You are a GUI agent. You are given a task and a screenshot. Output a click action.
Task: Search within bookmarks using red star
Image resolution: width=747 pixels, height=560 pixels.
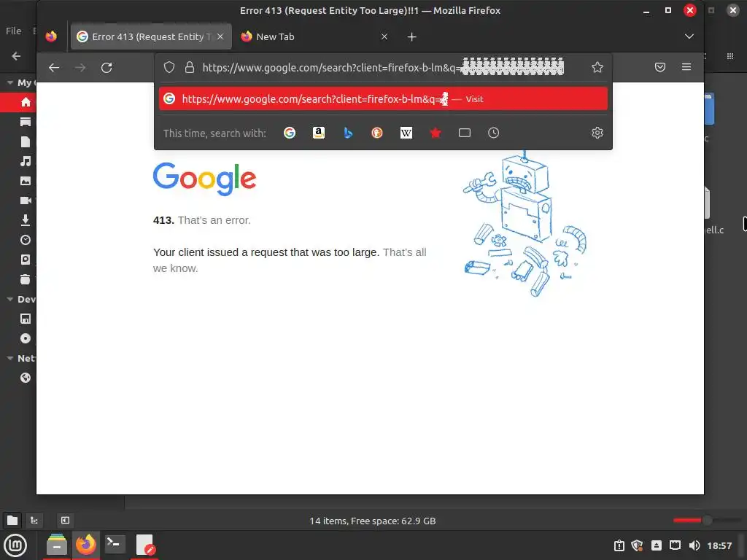tap(436, 133)
